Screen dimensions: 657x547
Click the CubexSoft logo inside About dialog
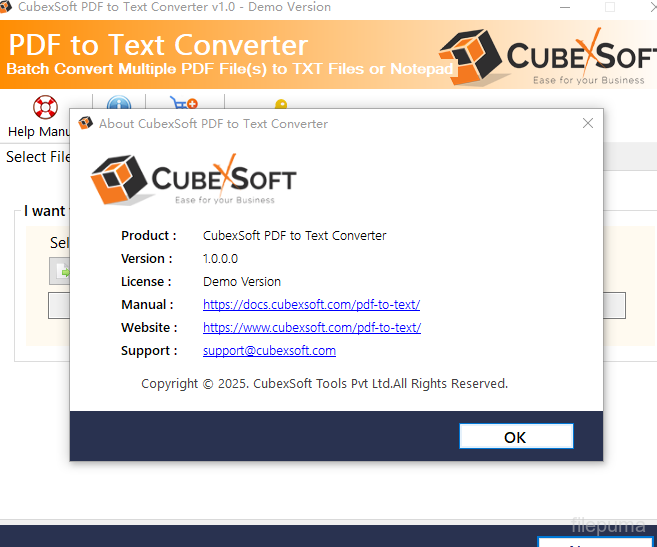pos(194,179)
